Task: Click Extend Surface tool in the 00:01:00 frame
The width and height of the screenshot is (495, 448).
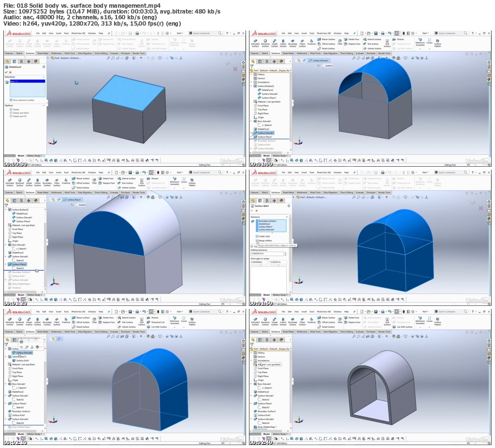Action: click(x=372, y=40)
